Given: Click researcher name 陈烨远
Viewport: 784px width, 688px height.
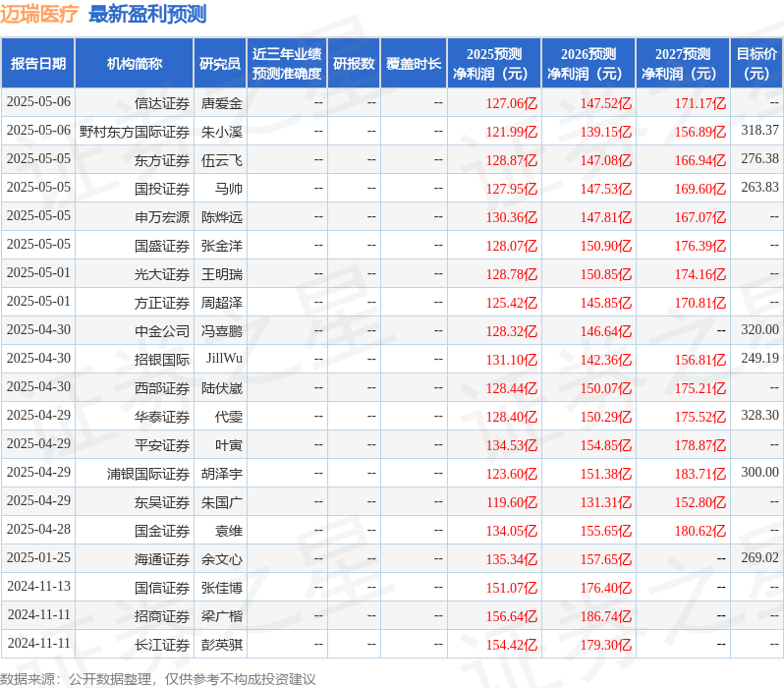Looking at the screenshot, I should [x=222, y=217].
